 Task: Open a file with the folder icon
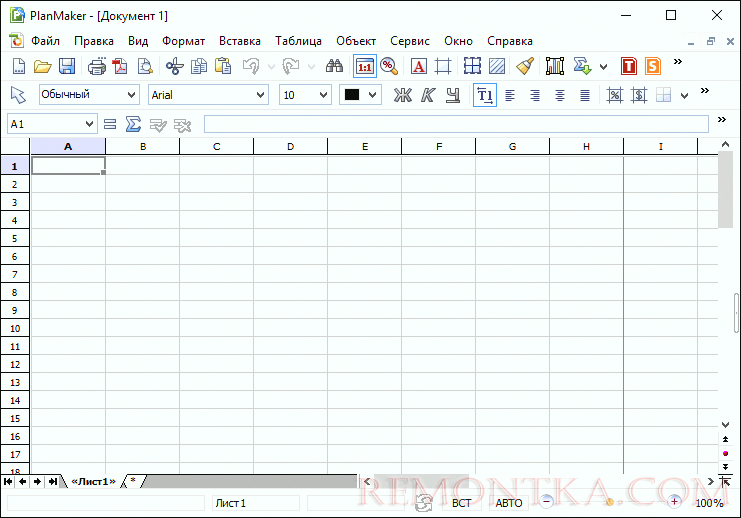(43, 66)
